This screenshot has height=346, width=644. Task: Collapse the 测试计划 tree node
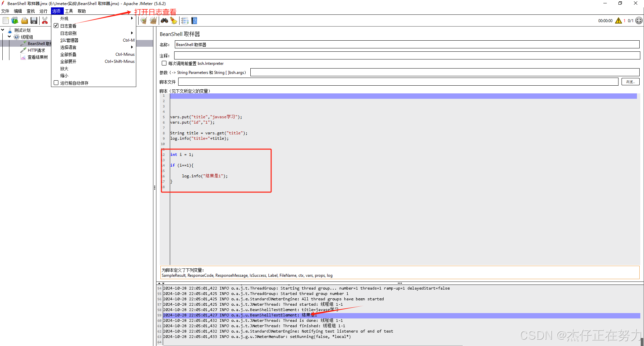(x=3, y=30)
